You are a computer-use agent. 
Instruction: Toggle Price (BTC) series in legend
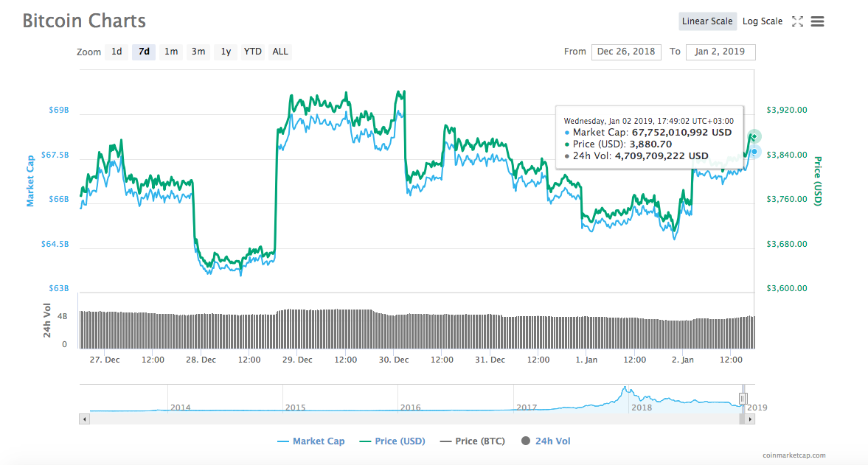473,441
